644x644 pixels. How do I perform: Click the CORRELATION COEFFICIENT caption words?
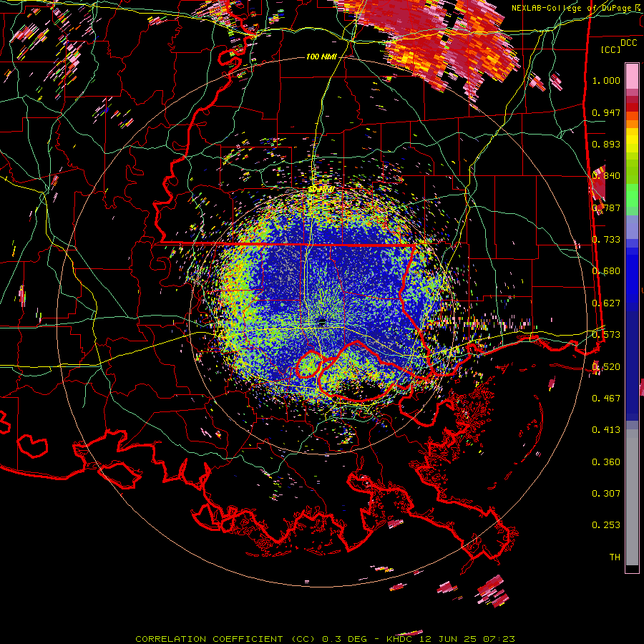[209, 639]
